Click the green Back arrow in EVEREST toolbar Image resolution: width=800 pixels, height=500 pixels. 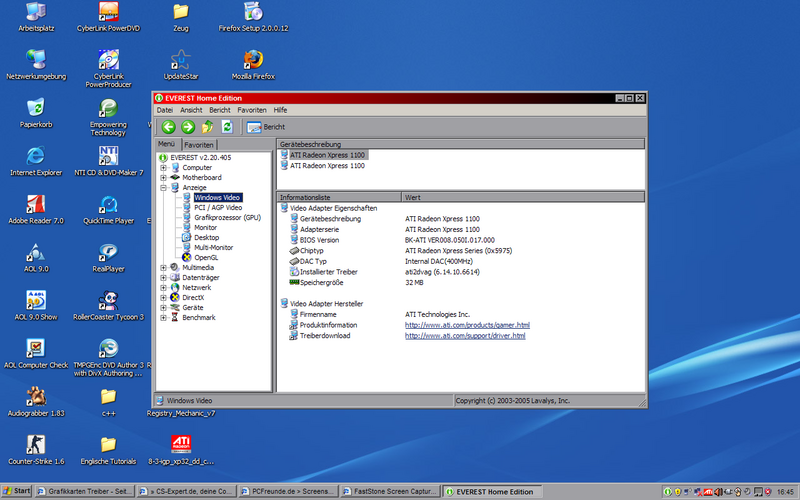[168, 127]
